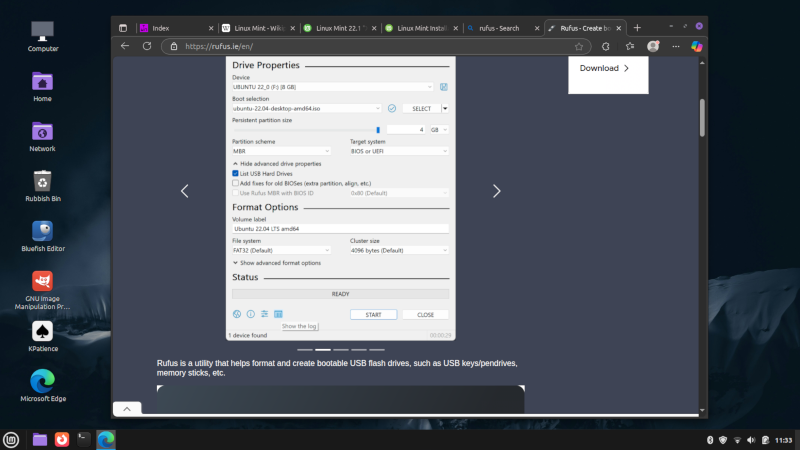Click the Rufus info icon
The width and height of the screenshot is (800, 450).
click(251, 314)
